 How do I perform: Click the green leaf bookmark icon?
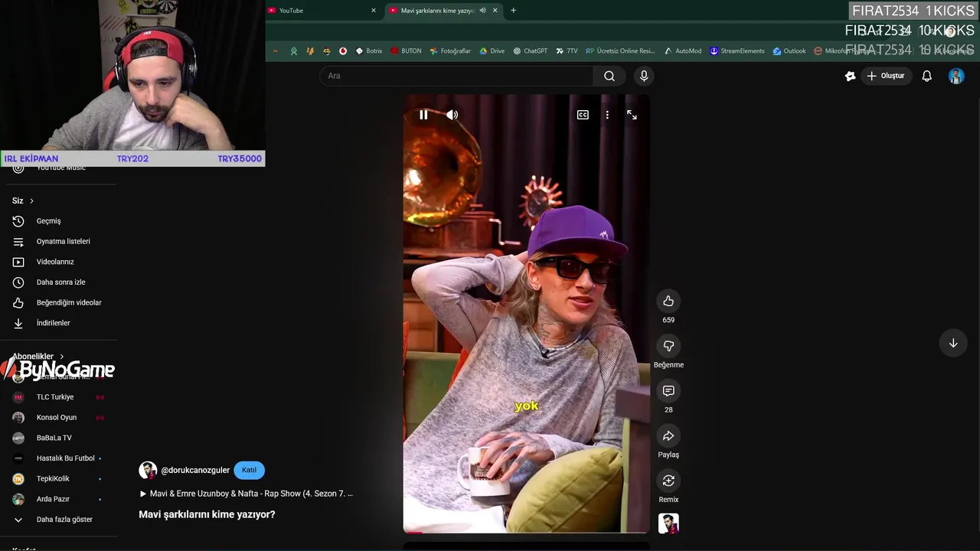[x=294, y=51]
